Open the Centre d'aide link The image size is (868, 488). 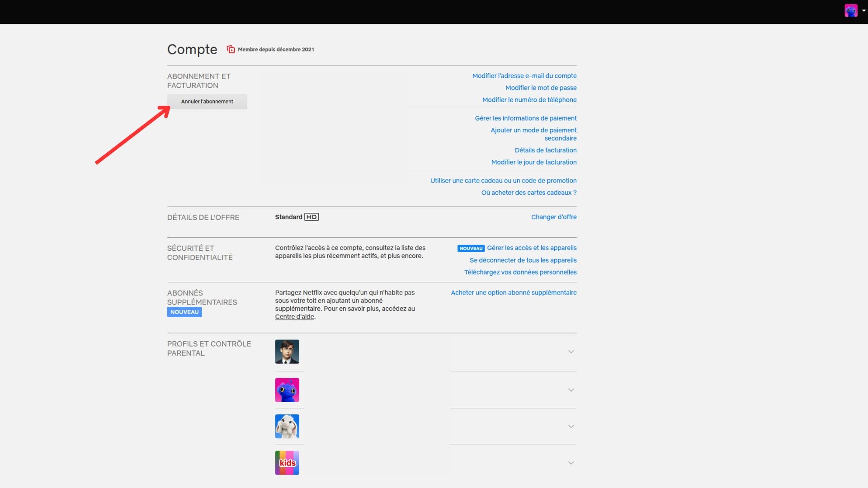click(x=294, y=317)
